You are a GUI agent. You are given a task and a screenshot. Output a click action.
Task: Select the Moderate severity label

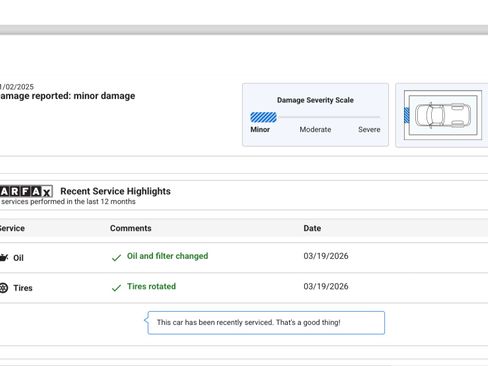(315, 129)
